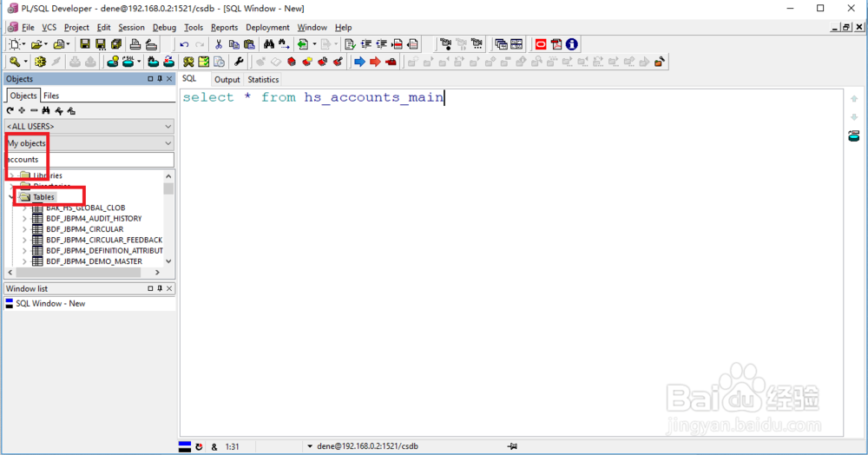Switch to the Files tab

point(51,96)
